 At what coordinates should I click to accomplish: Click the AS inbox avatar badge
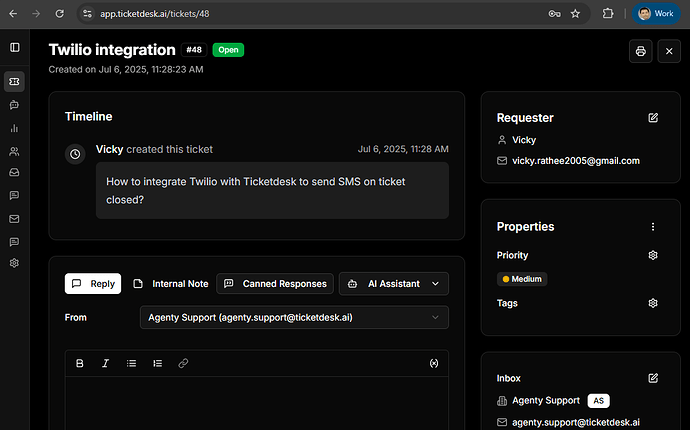[598, 401]
